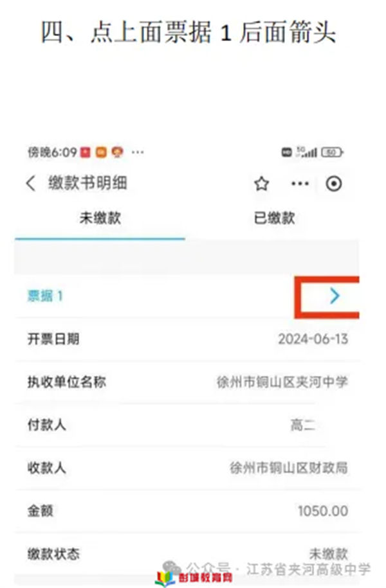This screenshot has height=588, width=386.
Task: Tap the orange notification icon in status bar
Action: coord(101,152)
